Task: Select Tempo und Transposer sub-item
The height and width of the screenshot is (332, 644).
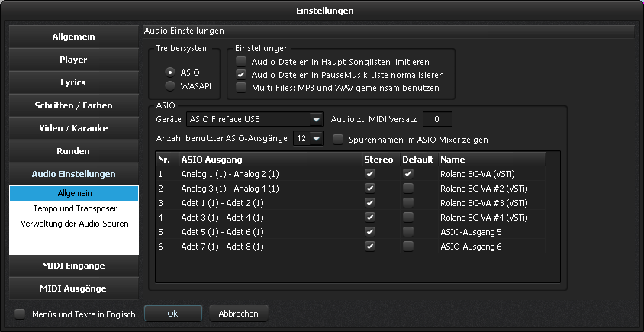Action: pyautogui.click(x=74, y=208)
